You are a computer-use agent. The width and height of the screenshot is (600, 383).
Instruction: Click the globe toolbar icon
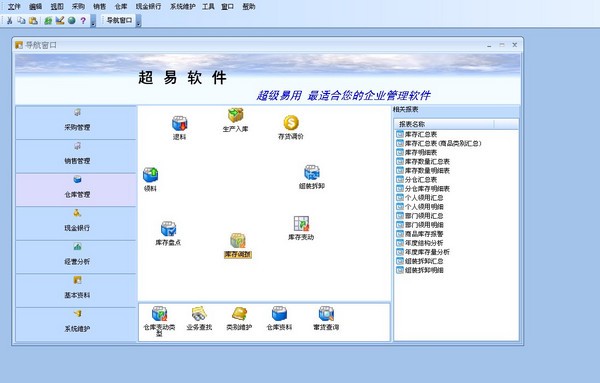click(72, 20)
